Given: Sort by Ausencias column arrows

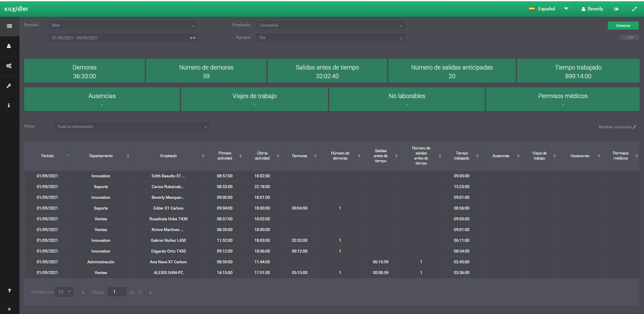Looking at the screenshot, I should point(518,156).
